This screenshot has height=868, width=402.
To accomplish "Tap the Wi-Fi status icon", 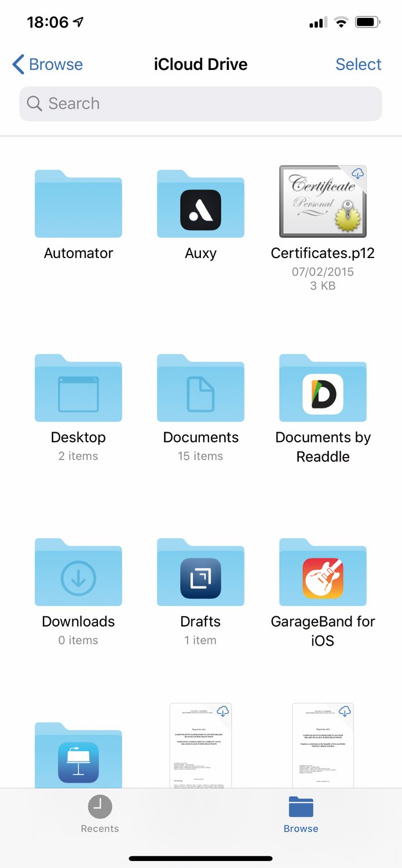I will coord(341,23).
